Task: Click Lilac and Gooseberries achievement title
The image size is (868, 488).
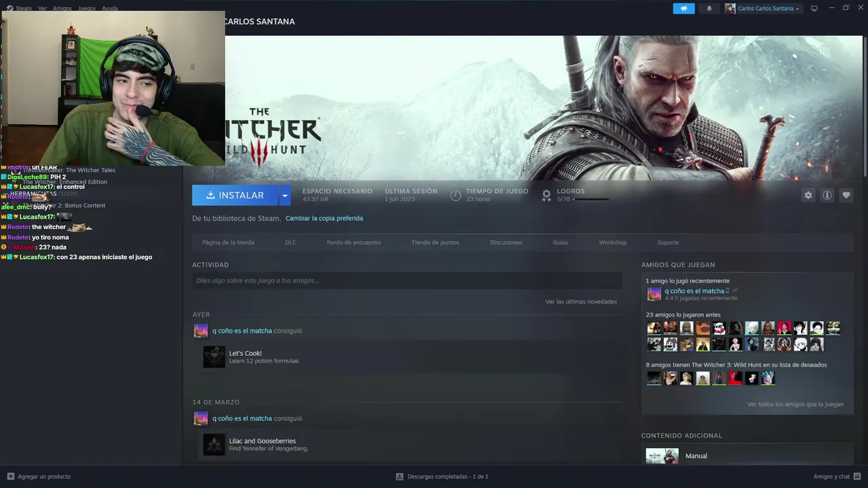Action: point(262,441)
